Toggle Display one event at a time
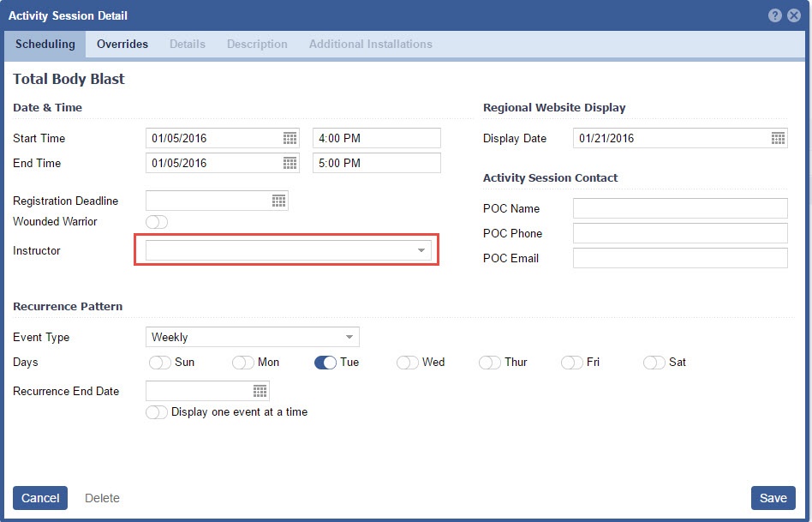The width and height of the screenshot is (812, 522). click(157, 412)
